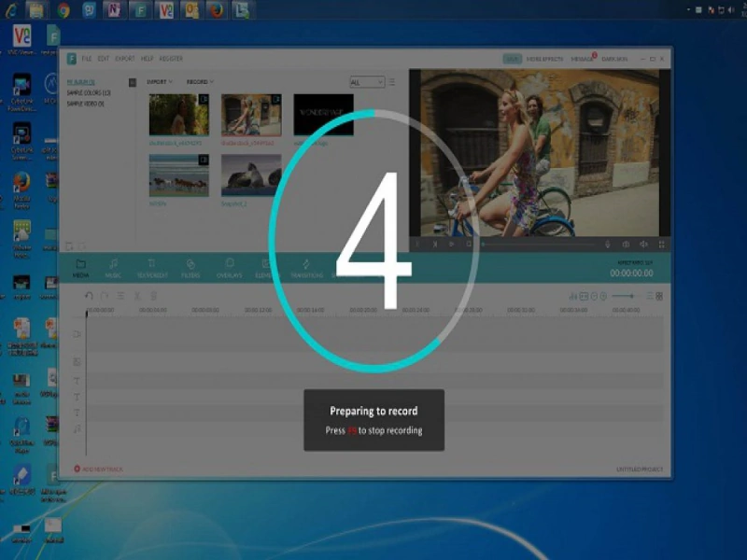Click the grid icon next to My Album

[133, 82]
